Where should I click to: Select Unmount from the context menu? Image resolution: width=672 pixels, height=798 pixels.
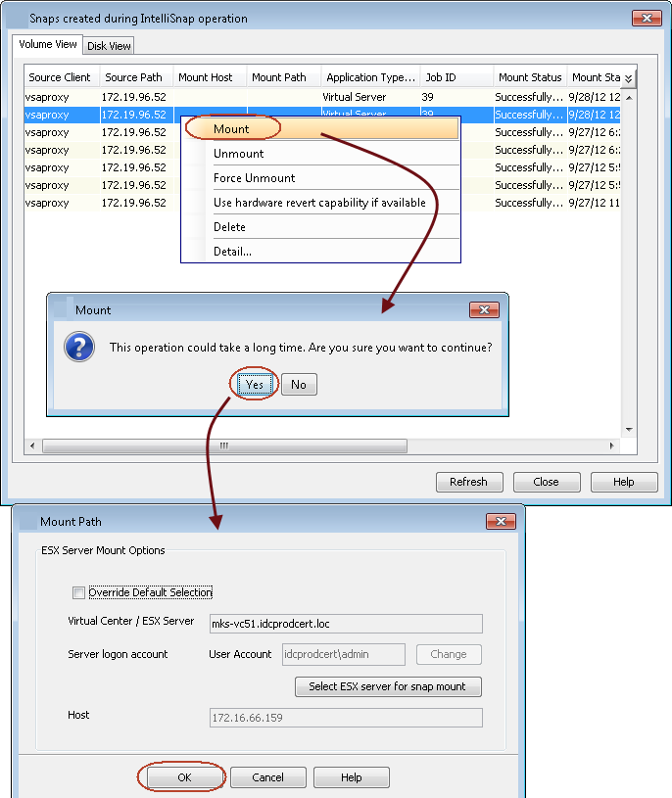tap(239, 154)
